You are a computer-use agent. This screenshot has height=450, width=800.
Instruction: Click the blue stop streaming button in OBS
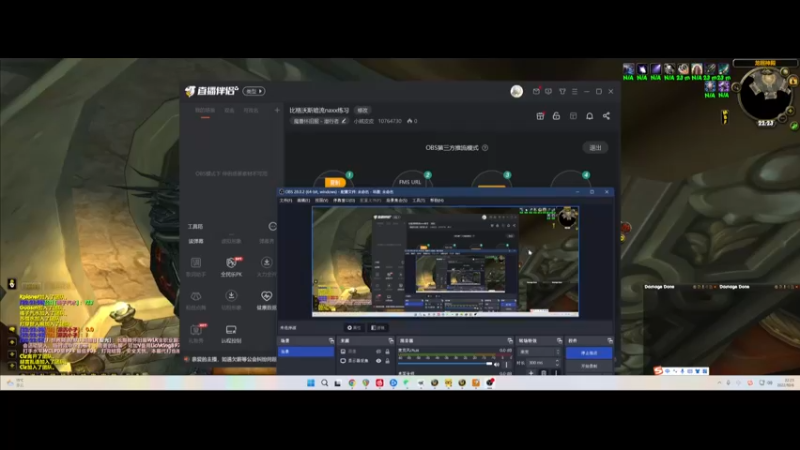tap(589, 353)
